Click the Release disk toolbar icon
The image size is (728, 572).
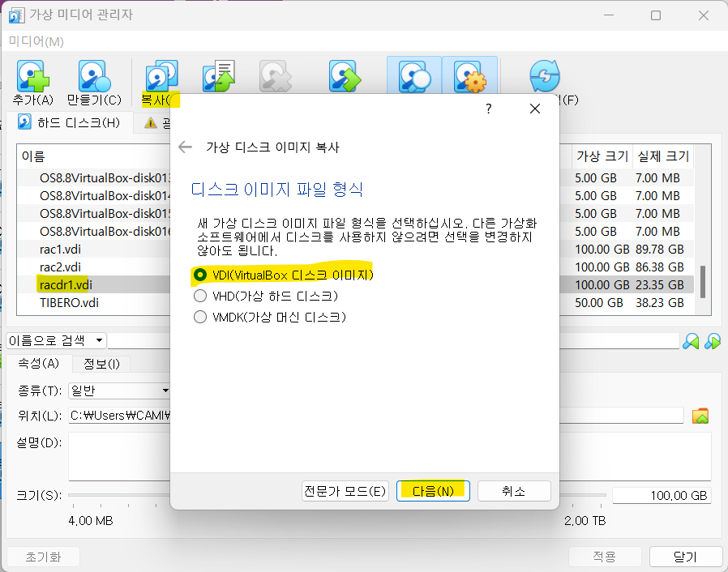click(x=345, y=75)
